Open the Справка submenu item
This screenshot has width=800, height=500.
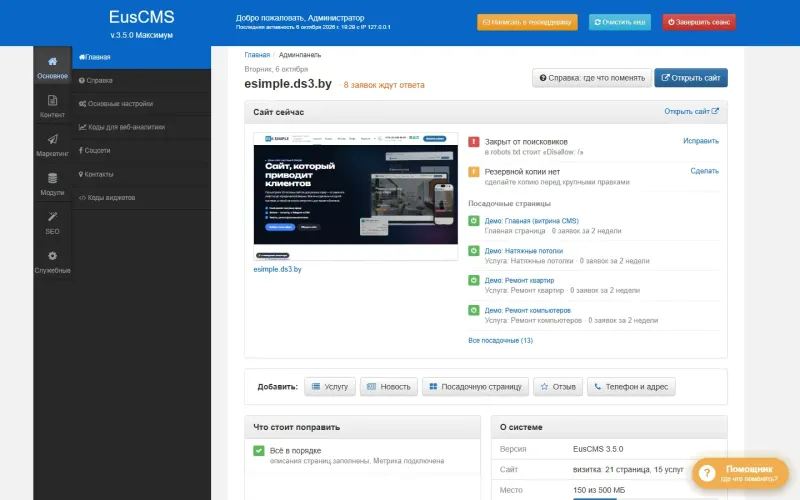141,81
